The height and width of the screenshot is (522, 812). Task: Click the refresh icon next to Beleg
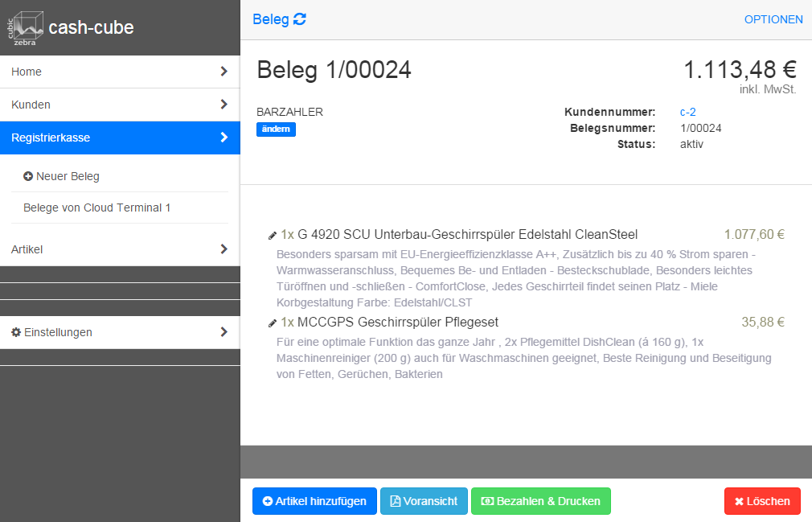tap(300, 19)
